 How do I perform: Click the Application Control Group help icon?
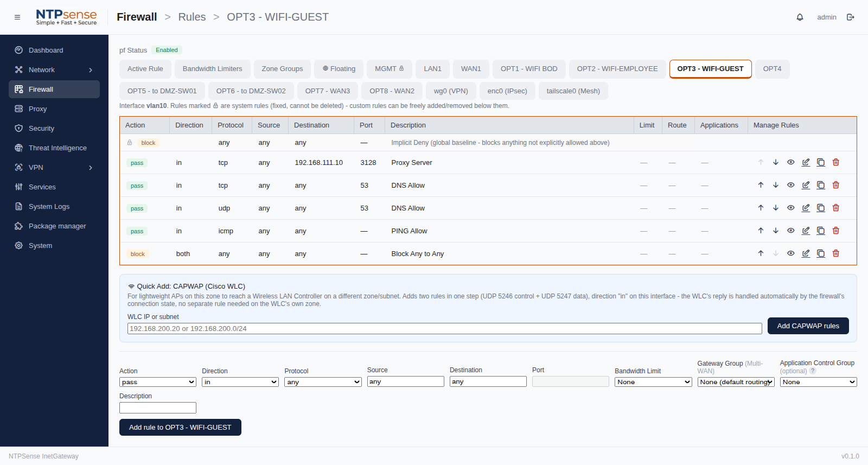[813, 371]
